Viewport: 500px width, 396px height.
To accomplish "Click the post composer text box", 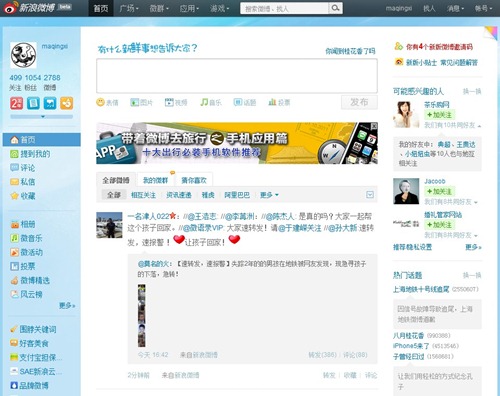I will [x=237, y=76].
